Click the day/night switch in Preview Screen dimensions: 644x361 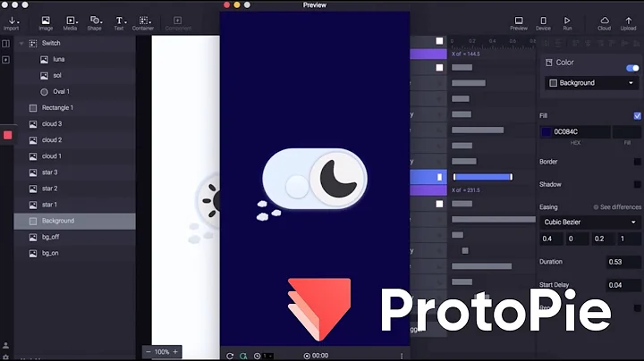click(x=315, y=179)
